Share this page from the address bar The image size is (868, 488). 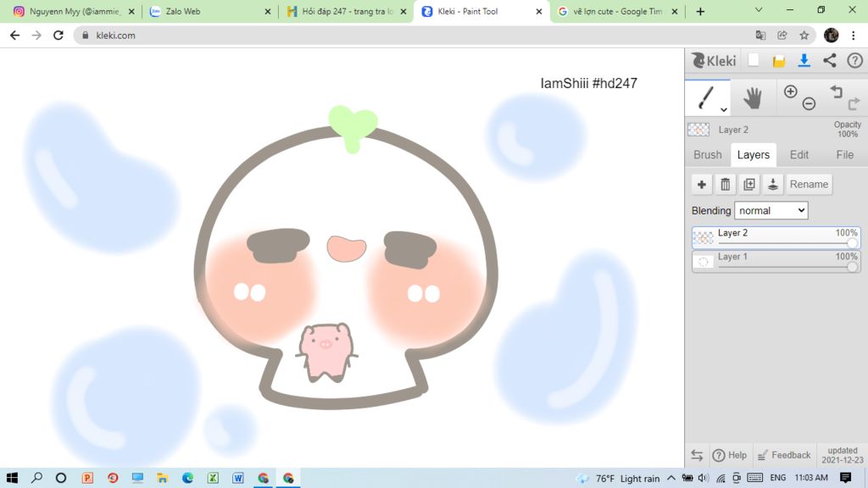click(782, 35)
